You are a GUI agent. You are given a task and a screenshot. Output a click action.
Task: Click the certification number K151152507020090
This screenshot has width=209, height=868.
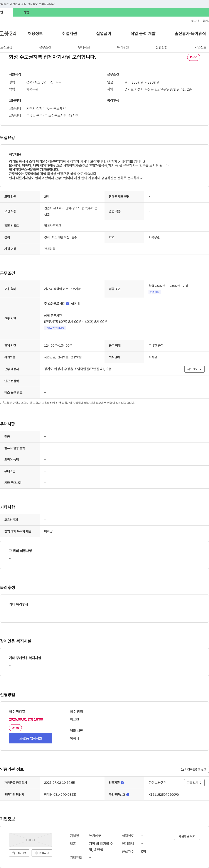coord(164,795)
